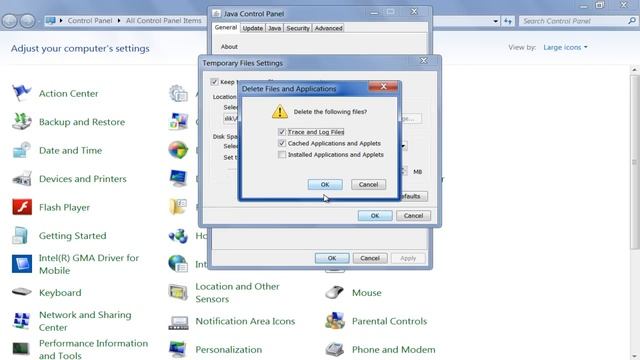The width and height of the screenshot is (640, 360).
Task: Expand the address bar history dropdown
Action: click(x=496, y=21)
